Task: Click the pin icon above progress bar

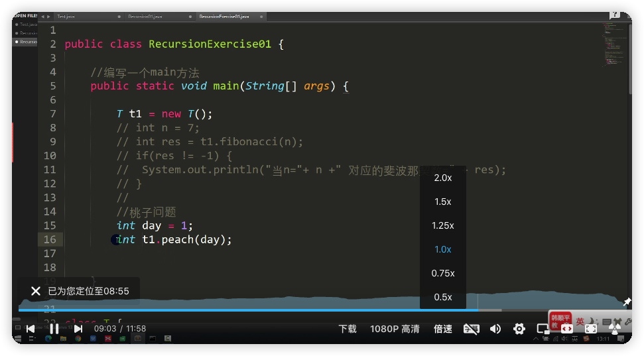Action: click(627, 302)
